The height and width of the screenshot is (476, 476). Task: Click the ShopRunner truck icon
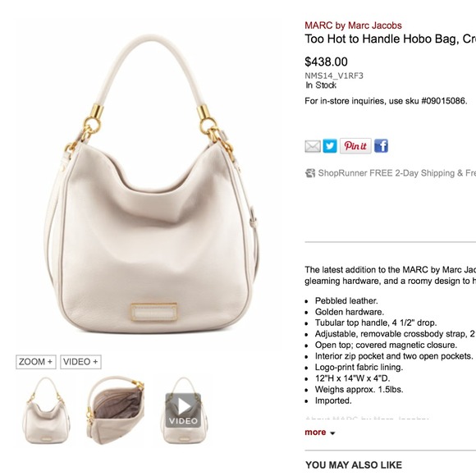click(x=310, y=173)
